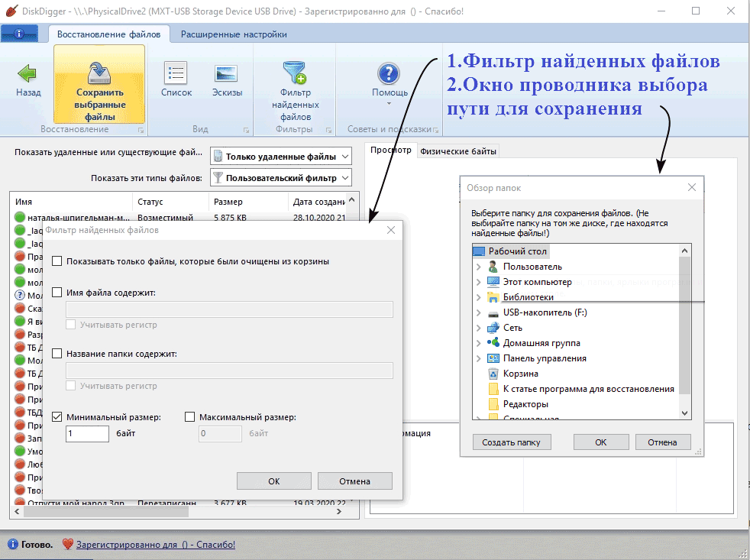Sort file list by Статус column header
The image size is (750, 560).
(170, 202)
